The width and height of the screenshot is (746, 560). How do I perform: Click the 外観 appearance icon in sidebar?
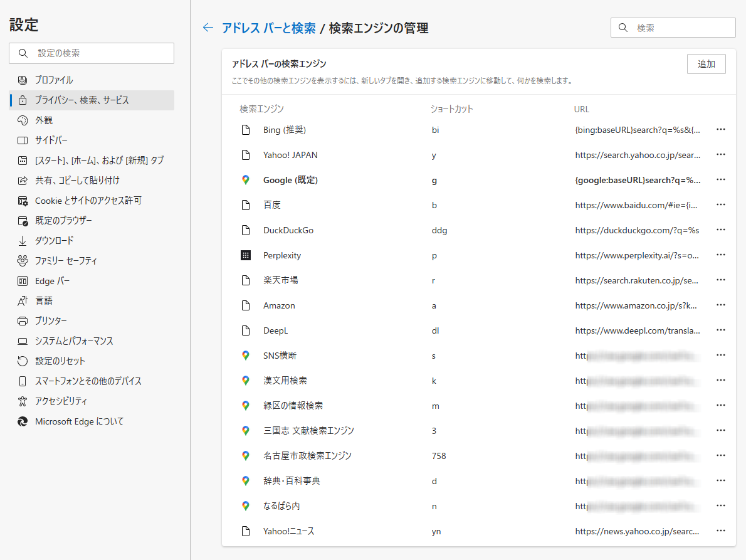point(23,120)
